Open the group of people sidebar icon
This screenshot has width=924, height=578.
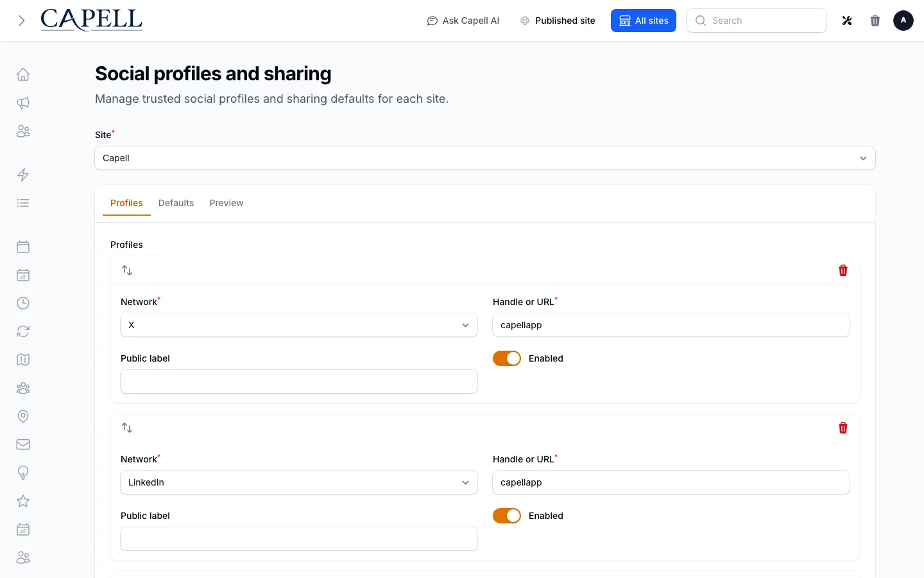click(x=23, y=388)
